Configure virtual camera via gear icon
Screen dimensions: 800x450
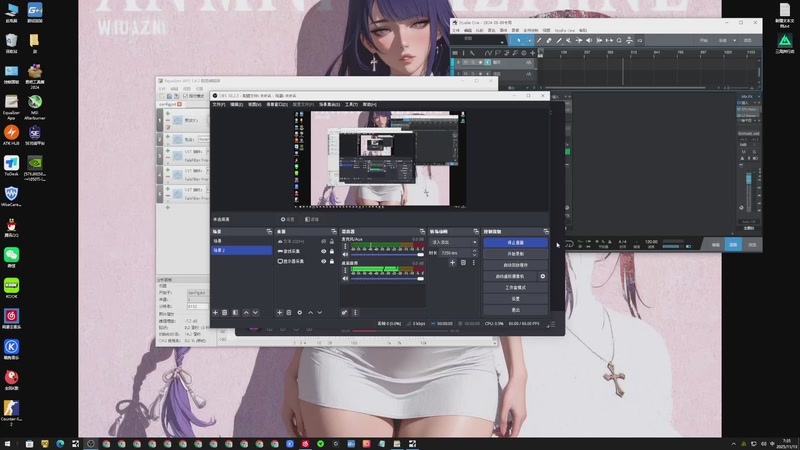click(x=542, y=276)
